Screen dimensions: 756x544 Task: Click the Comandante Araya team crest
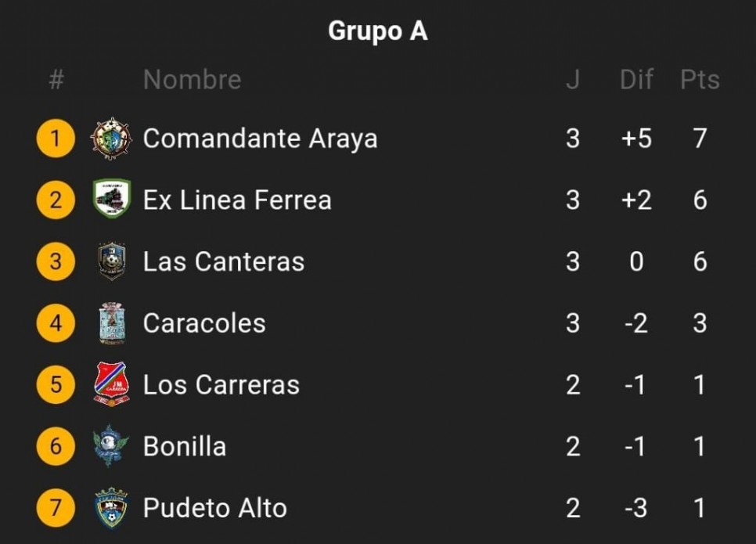[x=111, y=139]
